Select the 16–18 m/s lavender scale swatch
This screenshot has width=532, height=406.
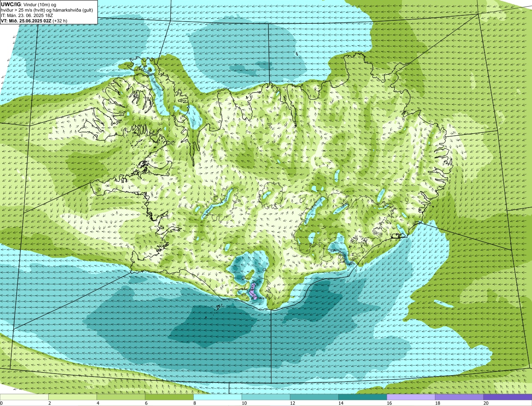click(x=411, y=397)
